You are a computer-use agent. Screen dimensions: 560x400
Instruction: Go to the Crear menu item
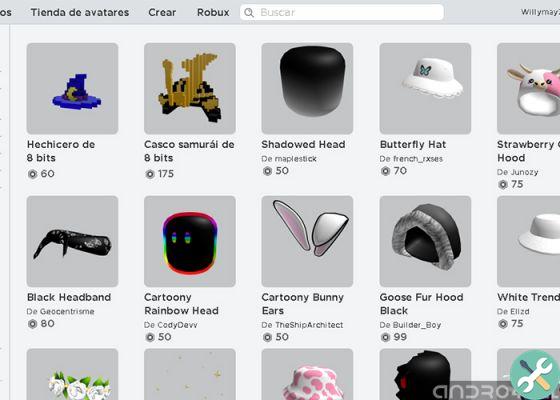coord(162,12)
